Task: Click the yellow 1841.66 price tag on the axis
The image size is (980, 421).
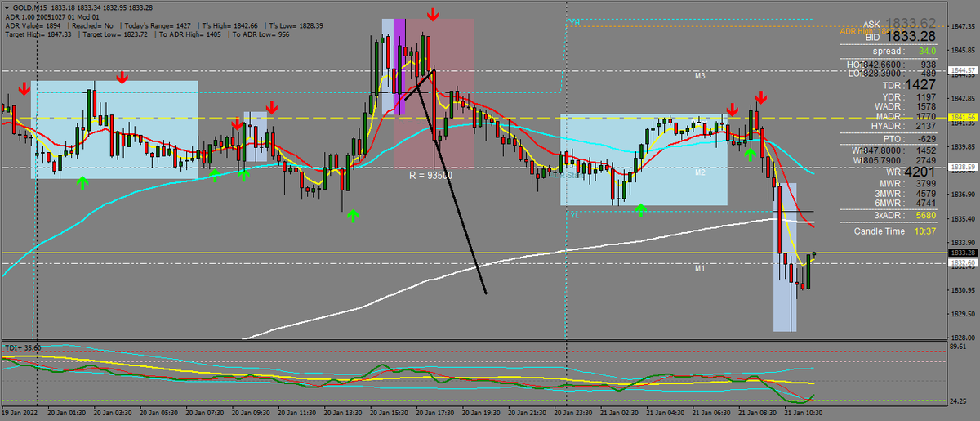Action: point(963,118)
